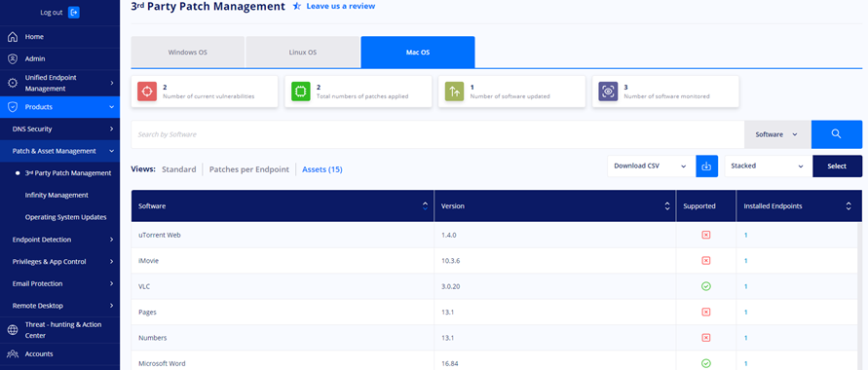
Task: Click version 10.3.6 cell
Action: (555, 261)
